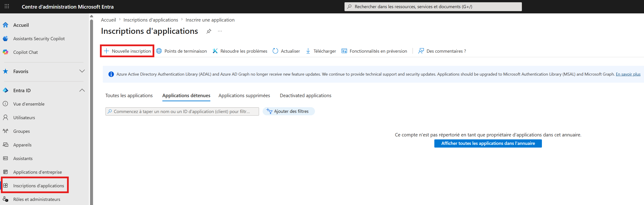Click the Entra ID diamond icon
The height and width of the screenshot is (205, 644).
click(x=5, y=90)
